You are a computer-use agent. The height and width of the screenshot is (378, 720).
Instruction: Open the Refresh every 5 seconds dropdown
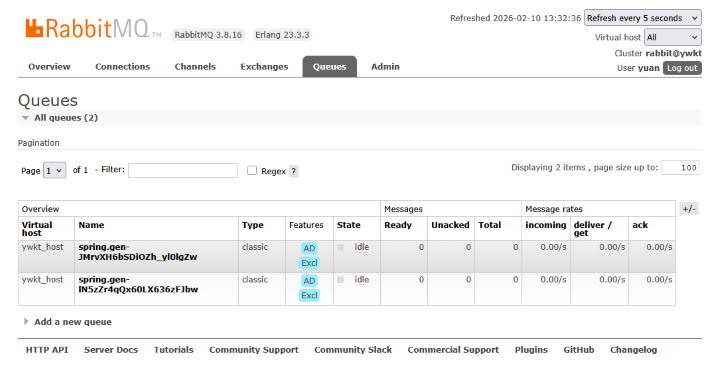click(642, 18)
